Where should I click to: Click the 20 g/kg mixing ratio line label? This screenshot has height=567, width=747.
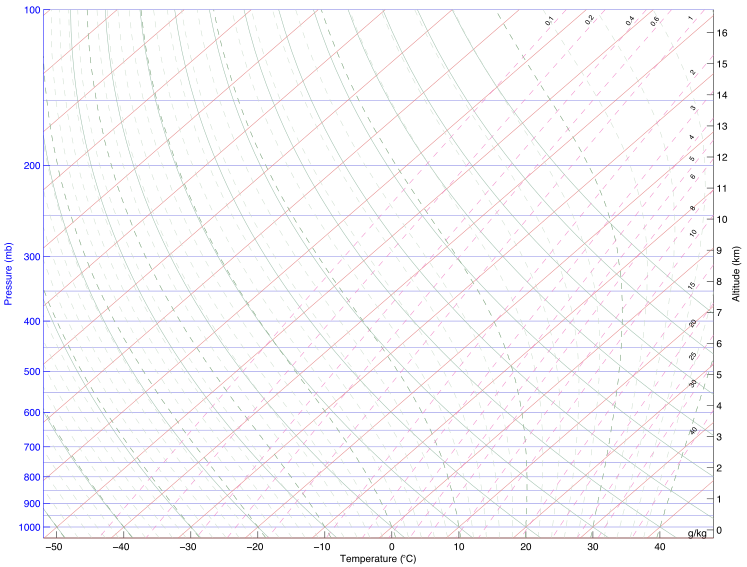tap(693, 323)
